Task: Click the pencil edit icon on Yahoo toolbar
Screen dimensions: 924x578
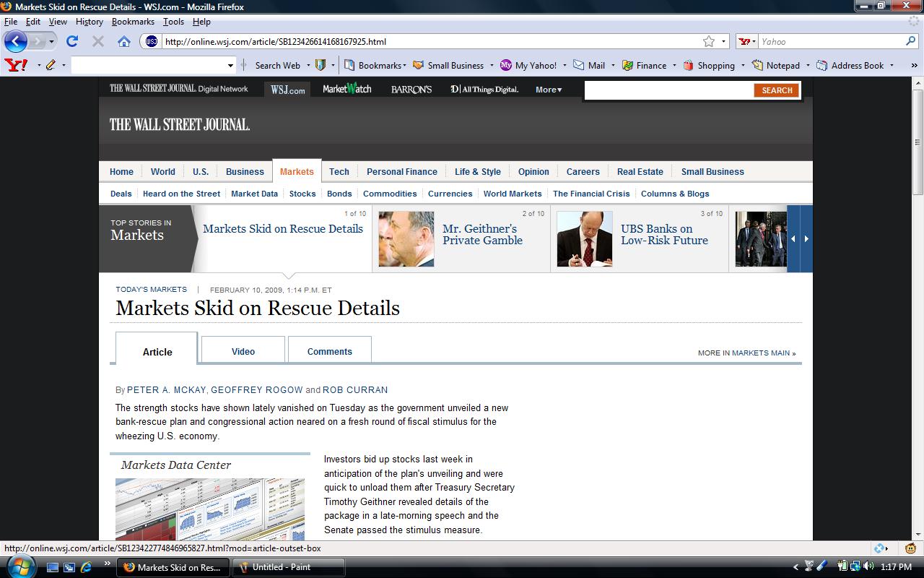Action: click(52, 65)
